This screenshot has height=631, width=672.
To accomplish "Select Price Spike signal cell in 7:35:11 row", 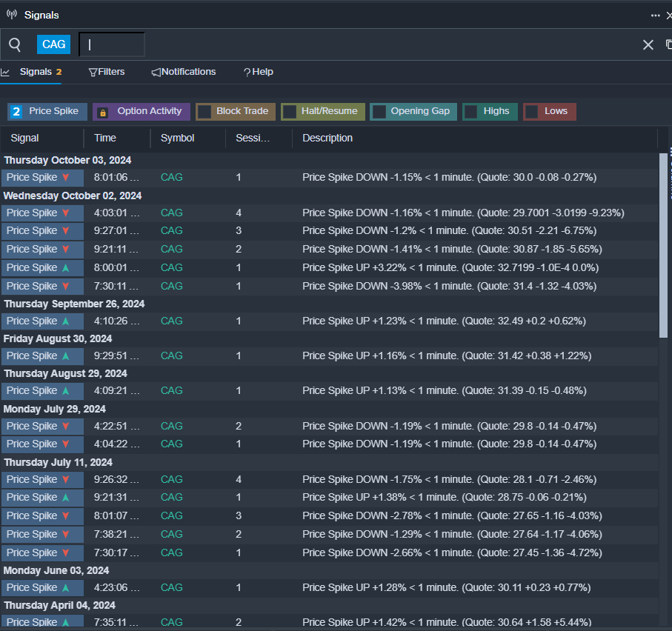I will [x=42, y=622].
